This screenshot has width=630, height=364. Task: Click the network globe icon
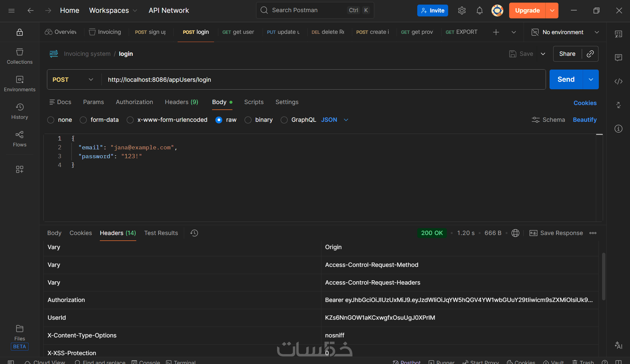point(515,233)
